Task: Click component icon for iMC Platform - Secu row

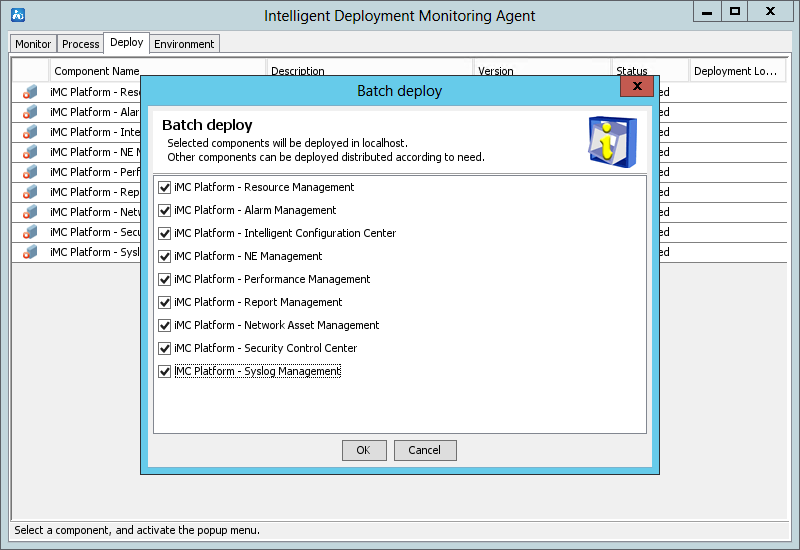Action: tap(30, 232)
